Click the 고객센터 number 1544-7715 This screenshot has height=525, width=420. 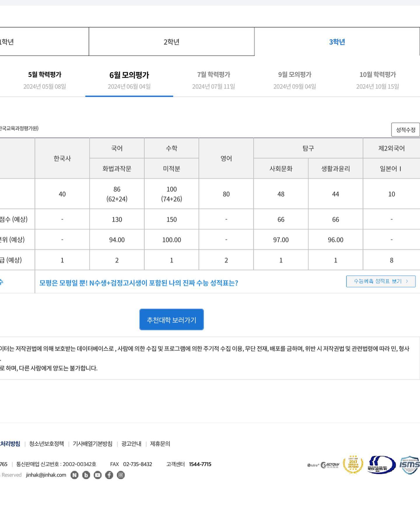click(200, 464)
